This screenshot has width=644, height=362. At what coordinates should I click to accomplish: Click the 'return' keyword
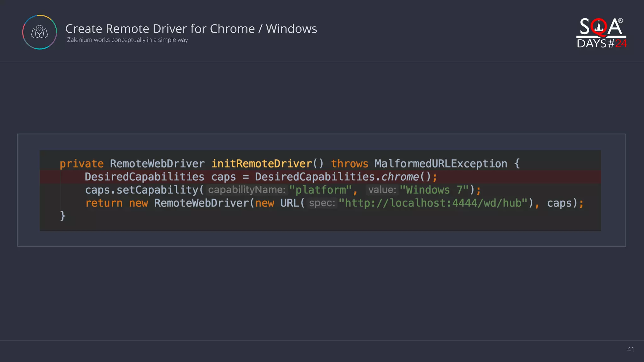(104, 203)
